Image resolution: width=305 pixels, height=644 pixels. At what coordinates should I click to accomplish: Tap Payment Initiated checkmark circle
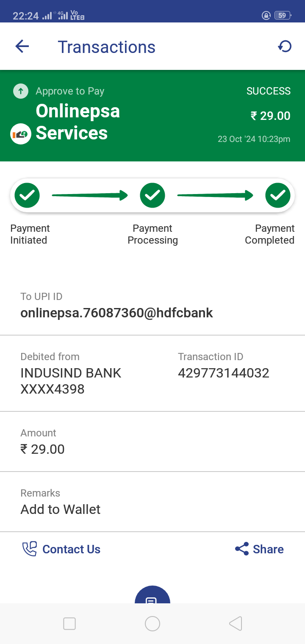tap(27, 195)
